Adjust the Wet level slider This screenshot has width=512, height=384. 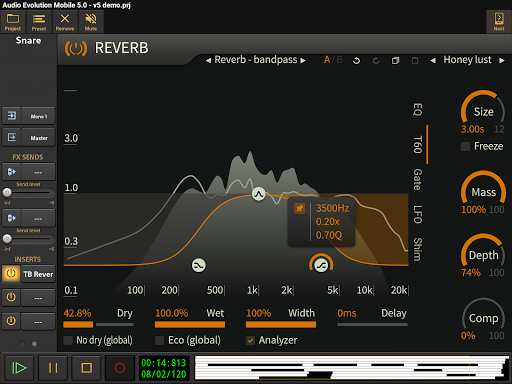pyautogui.click(x=190, y=324)
